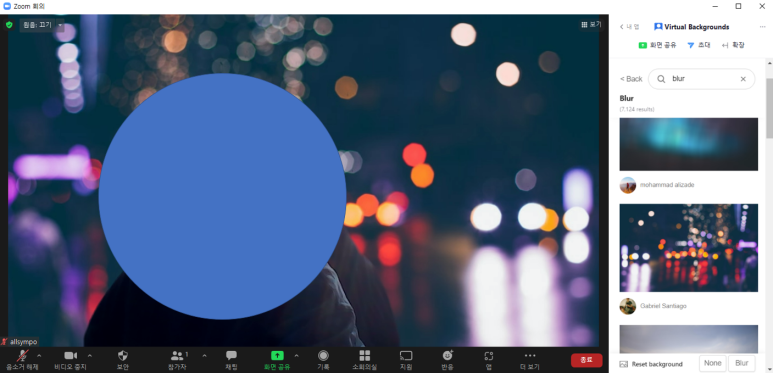Open the Chat panel
The height and width of the screenshot is (373, 773).
231,360
